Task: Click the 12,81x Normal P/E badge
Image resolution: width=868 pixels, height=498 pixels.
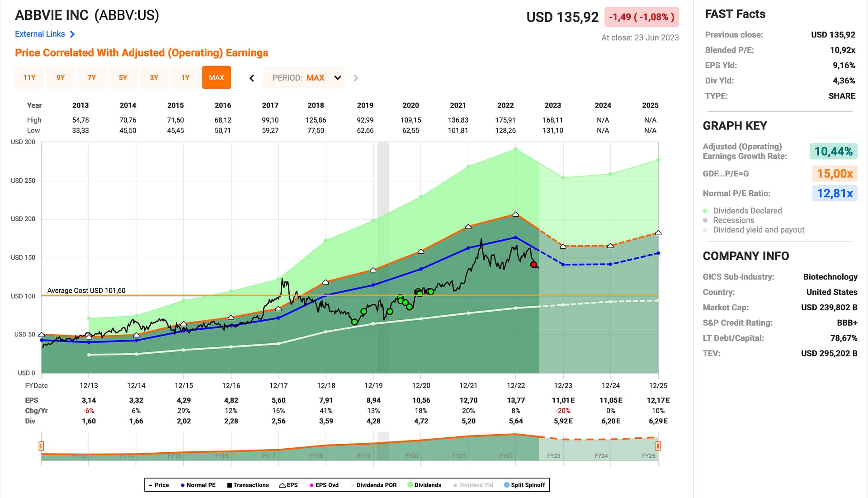Action: click(835, 194)
